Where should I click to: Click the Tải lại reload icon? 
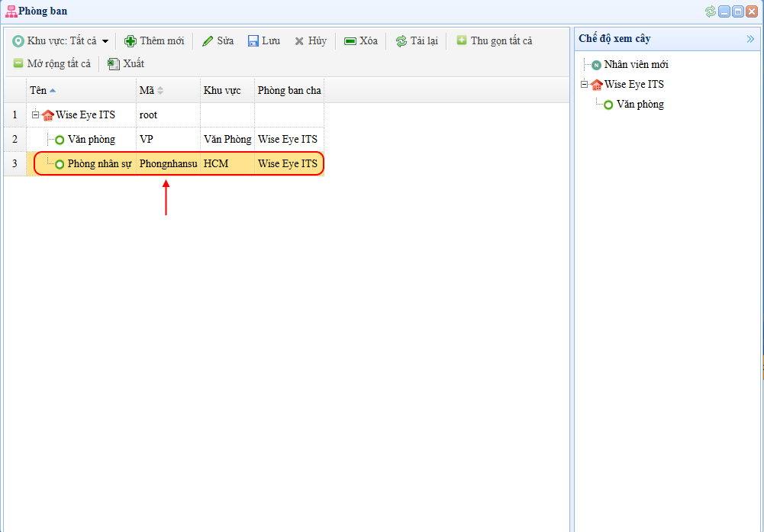(x=401, y=41)
